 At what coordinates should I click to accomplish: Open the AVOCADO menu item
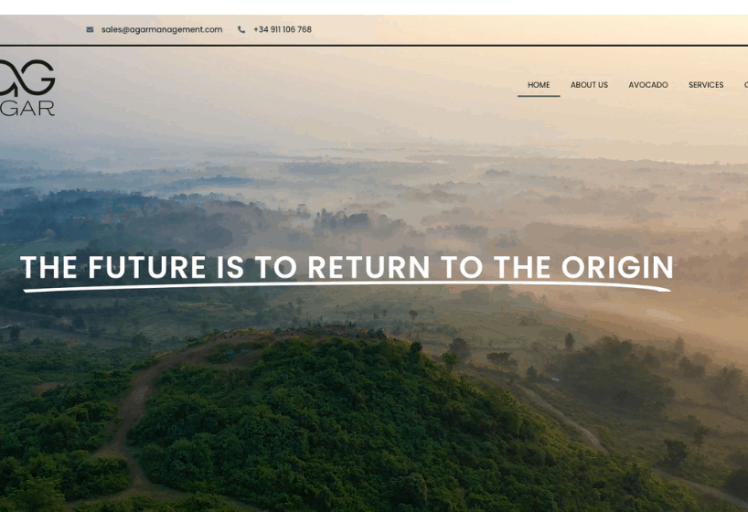(x=648, y=85)
